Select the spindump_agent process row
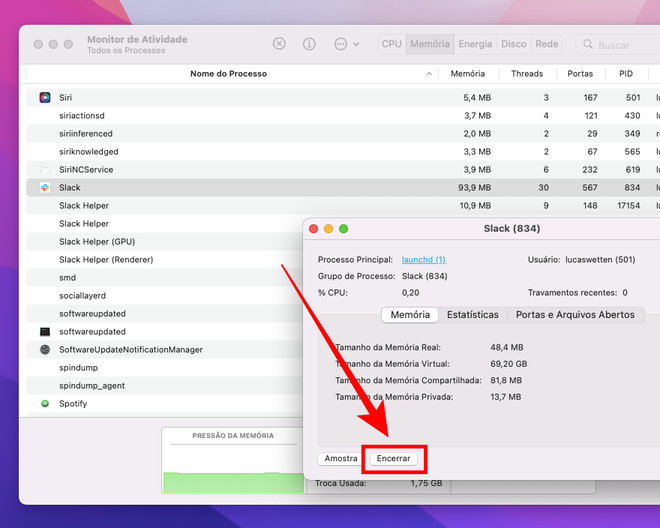Image resolution: width=660 pixels, height=528 pixels. click(165, 386)
